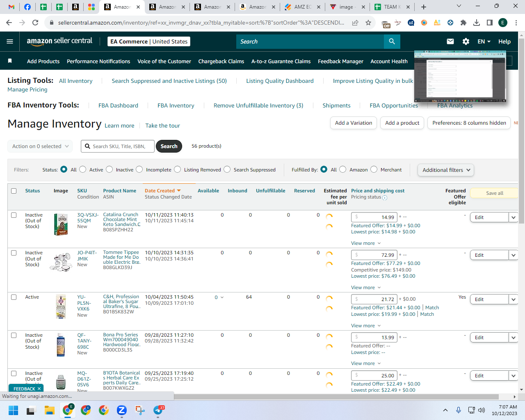This screenshot has height=420, width=525.
Task: Tick the select-all checkbox in table header
Action: click(x=14, y=191)
